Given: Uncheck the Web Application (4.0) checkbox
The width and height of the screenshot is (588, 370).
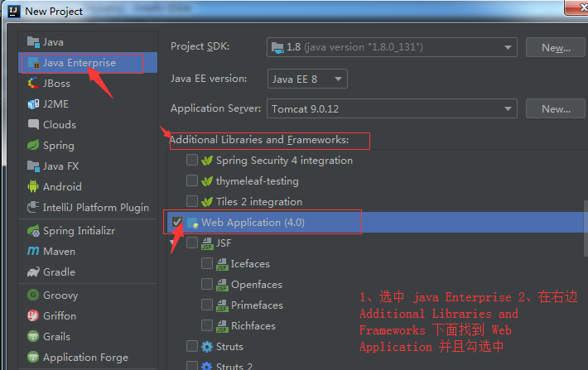Looking at the screenshot, I should point(177,222).
